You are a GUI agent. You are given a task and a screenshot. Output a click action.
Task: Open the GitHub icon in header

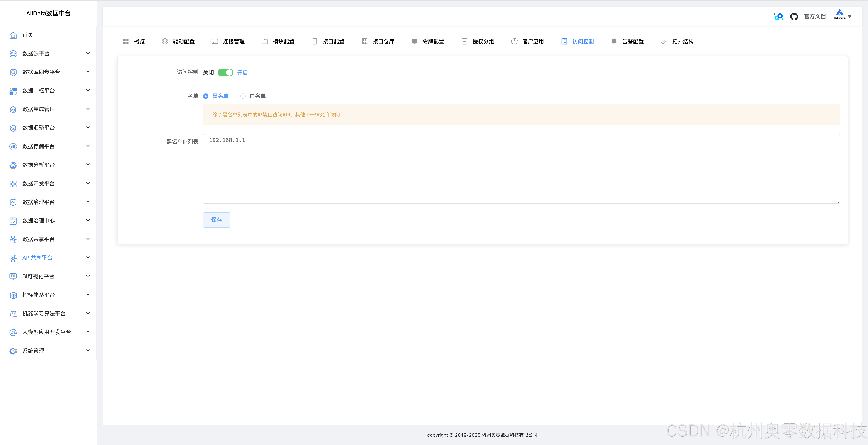(794, 16)
